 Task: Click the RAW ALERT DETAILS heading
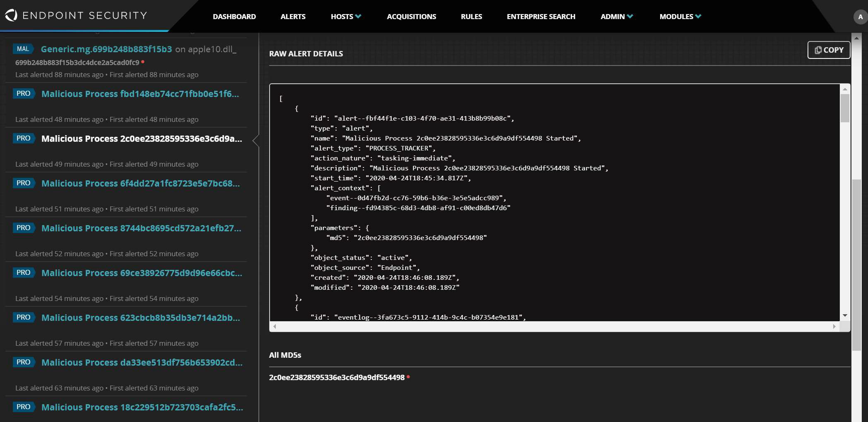[306, 53]
